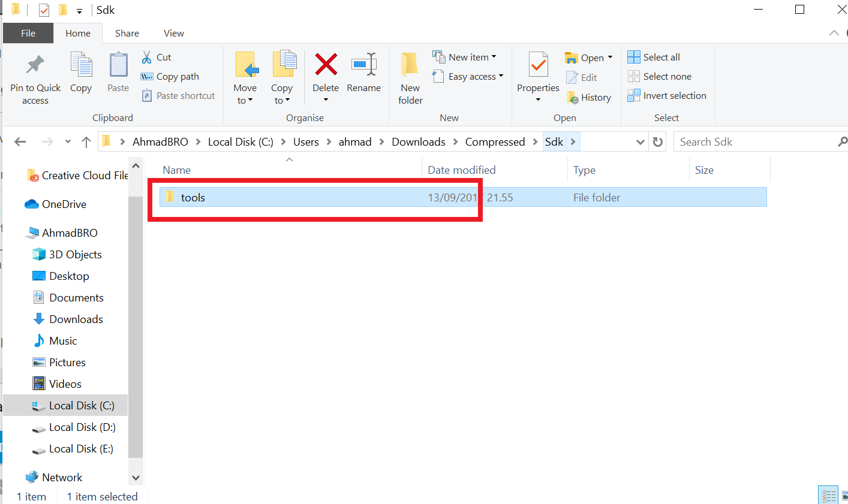Click the Properties checkmark icon
The width and height of the screenshot is (848, 504).
[x=538, y=65]
